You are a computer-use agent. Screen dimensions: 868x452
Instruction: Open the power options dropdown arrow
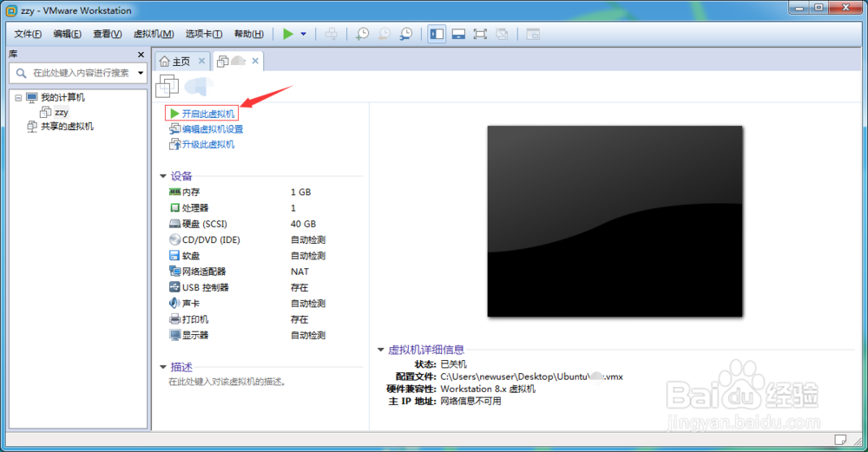tap(303, 35)
